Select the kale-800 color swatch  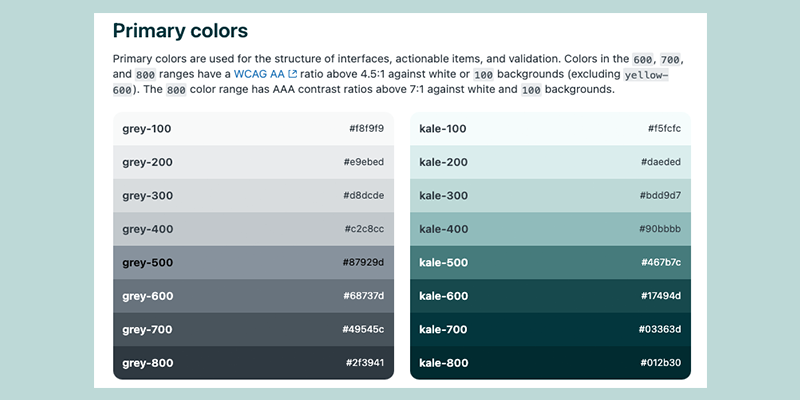click(551, 363)
